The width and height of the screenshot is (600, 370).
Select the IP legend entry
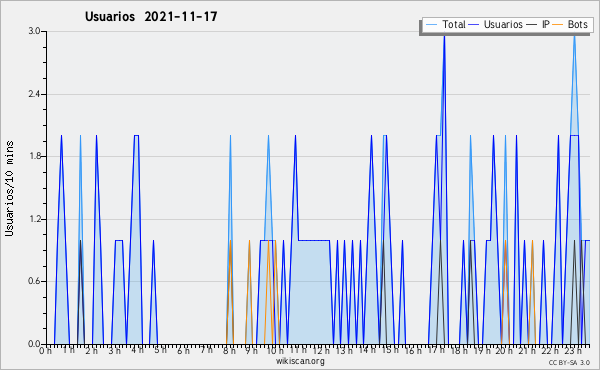pos(538,24)
